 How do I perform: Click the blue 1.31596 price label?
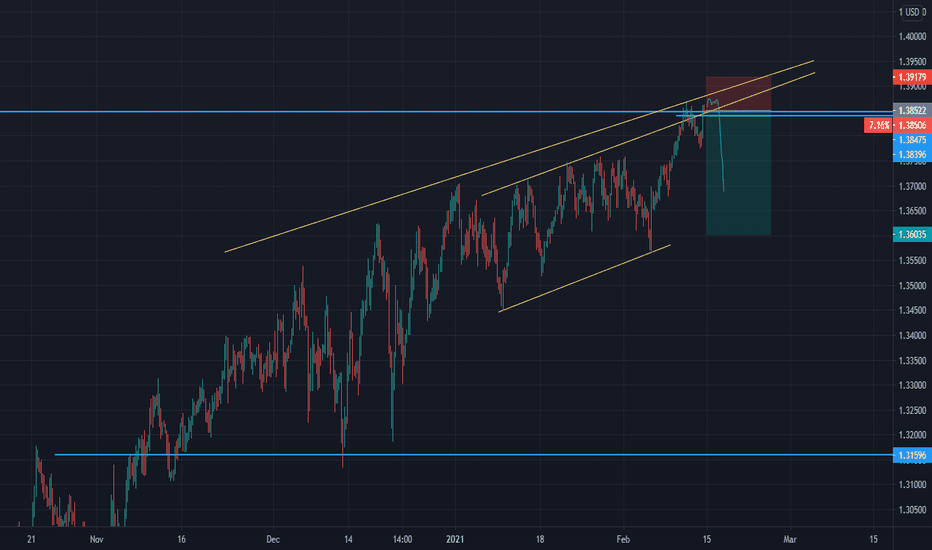[x=912, y=455]
